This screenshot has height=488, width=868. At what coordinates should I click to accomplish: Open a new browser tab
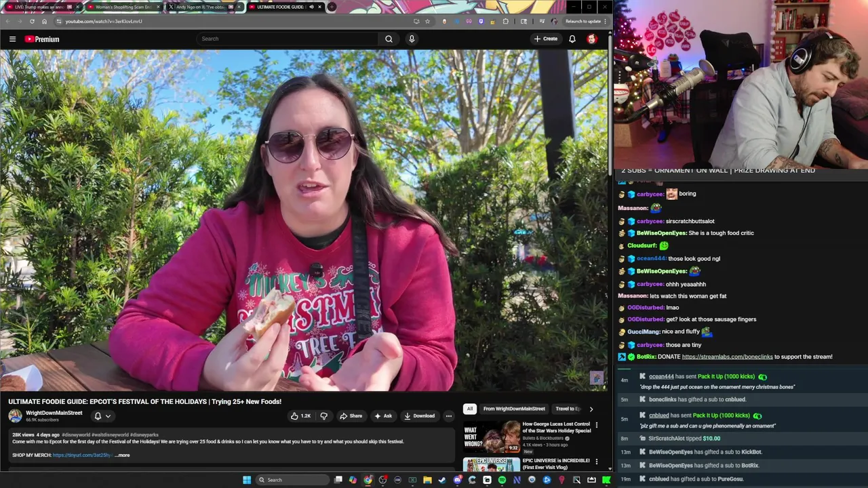click(332, 7)
